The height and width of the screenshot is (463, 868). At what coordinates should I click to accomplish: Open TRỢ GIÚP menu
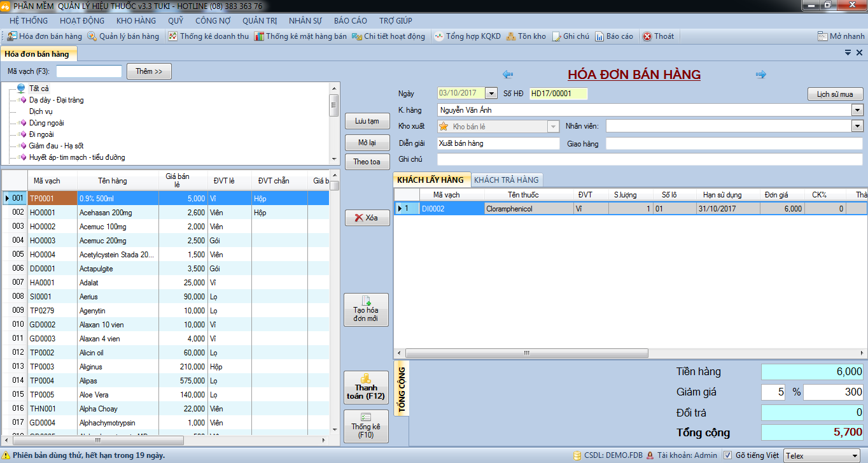pyautogui.click(x=396, y=21)
